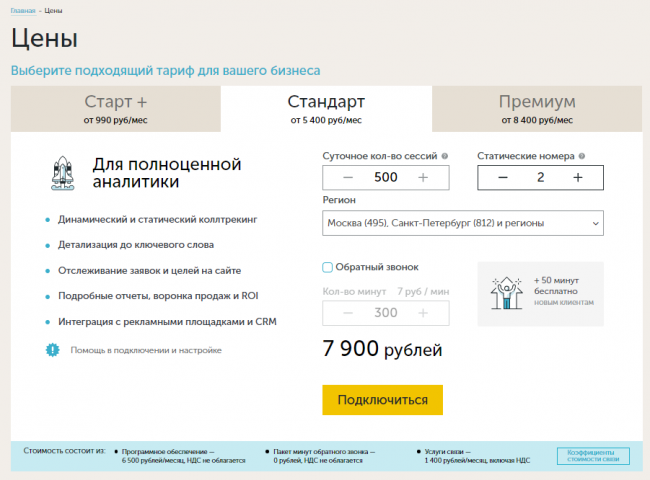Viewport: 650px width, 480px height.
Task: Select the Стандарт tariff tab
Action: point(326,108)
